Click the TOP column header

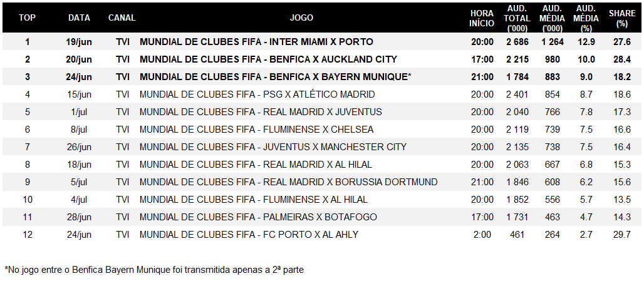click(27, 18)
